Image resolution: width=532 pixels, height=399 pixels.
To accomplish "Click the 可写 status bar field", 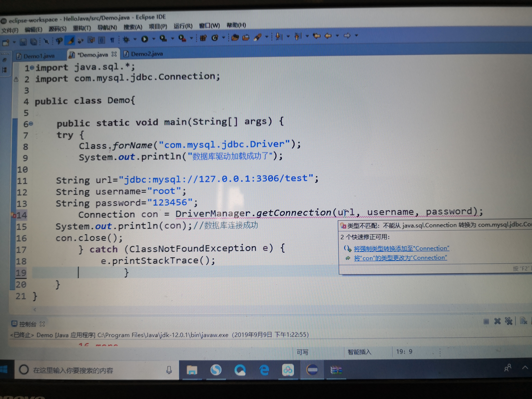I will 302,352.
